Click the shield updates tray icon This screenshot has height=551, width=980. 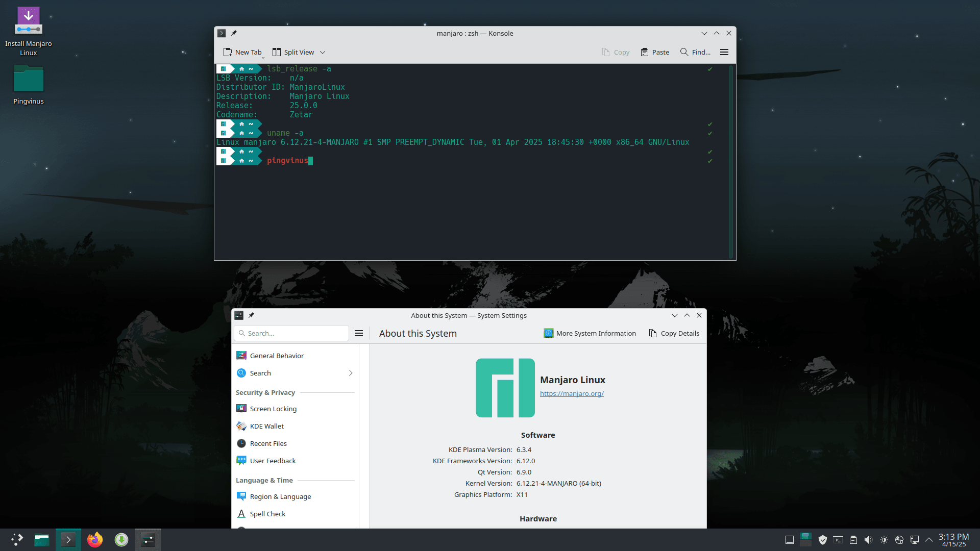(x=822, y=540)
